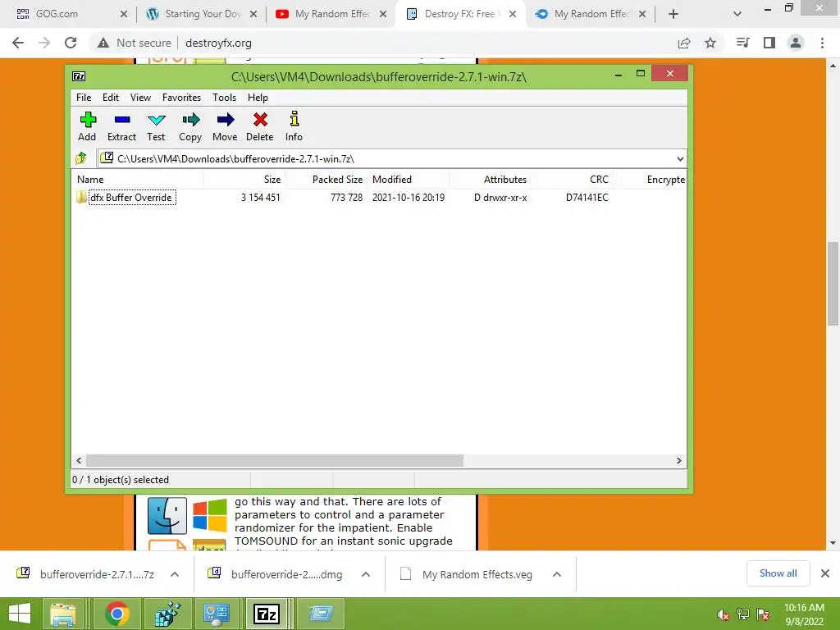Open Chrome from the taskbar

(x=117, y=614)
